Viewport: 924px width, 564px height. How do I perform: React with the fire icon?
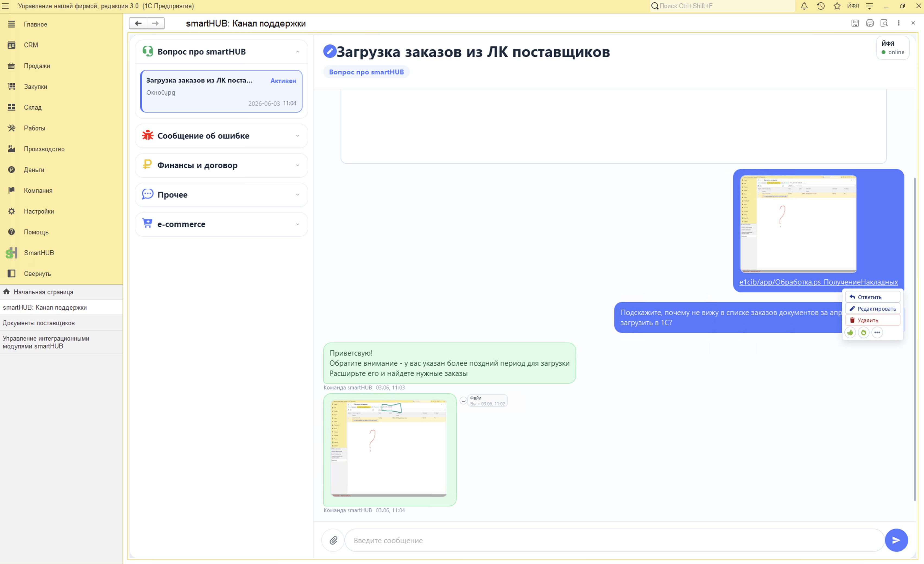pyautogui.click(x=864, y=333)
